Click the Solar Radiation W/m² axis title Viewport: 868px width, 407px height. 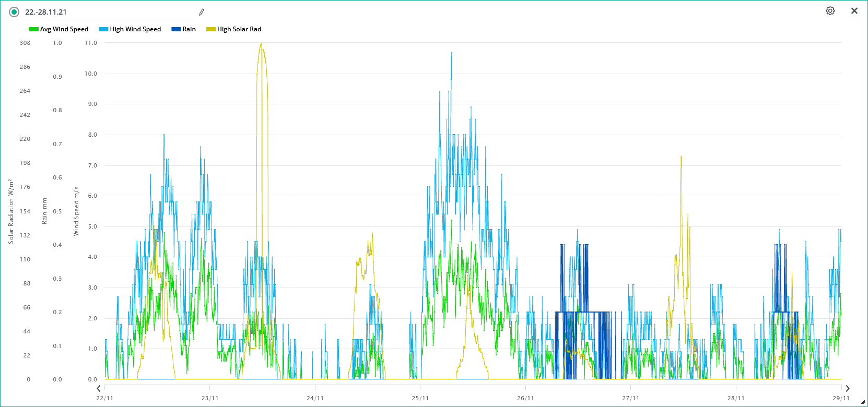point(11,211)
